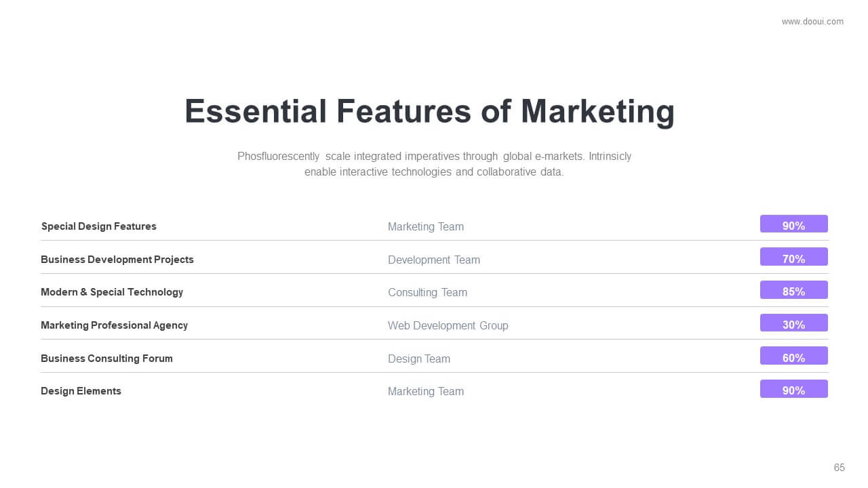Click the Marketing Professional Agency label
This screenshot has width=868, height=488.
114,325
